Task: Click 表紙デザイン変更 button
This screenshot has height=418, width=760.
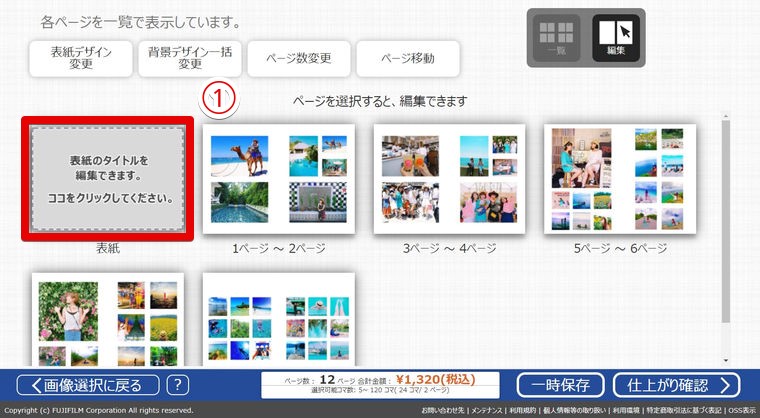Action: (80, 59)
